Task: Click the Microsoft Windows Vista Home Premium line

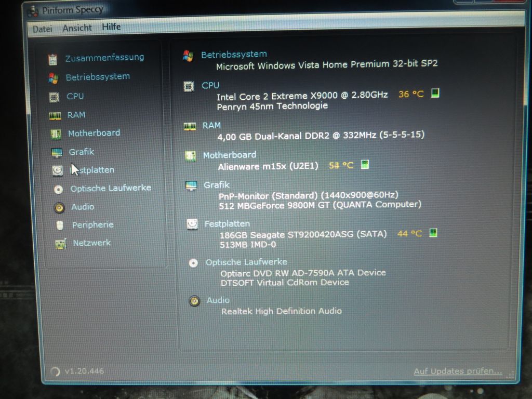Action: [x=327, y=64]
